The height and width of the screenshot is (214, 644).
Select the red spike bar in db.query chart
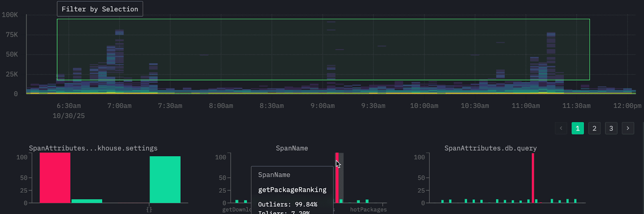pyautogui.click(x=533, y=177)
